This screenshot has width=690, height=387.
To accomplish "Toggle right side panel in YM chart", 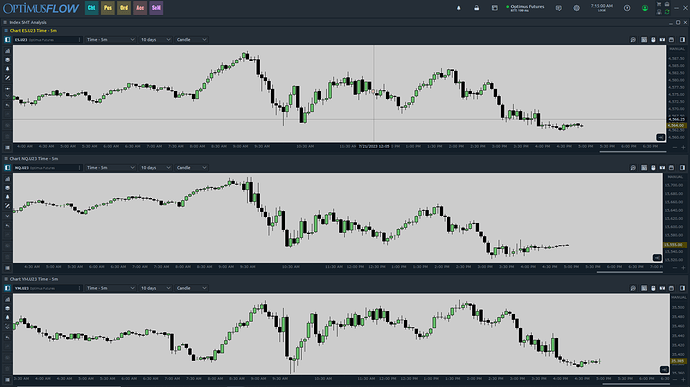I will (x=682, y=288).
